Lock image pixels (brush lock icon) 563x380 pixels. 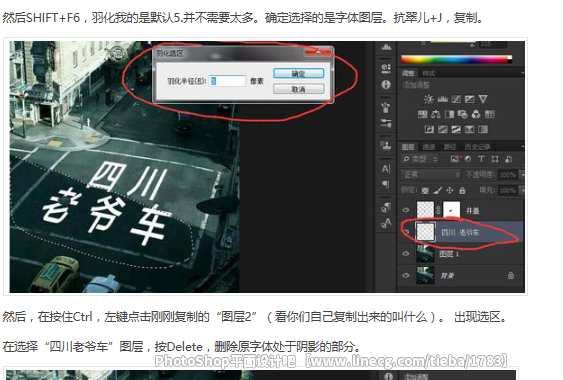pyautogui.click(x=438, y=190)
